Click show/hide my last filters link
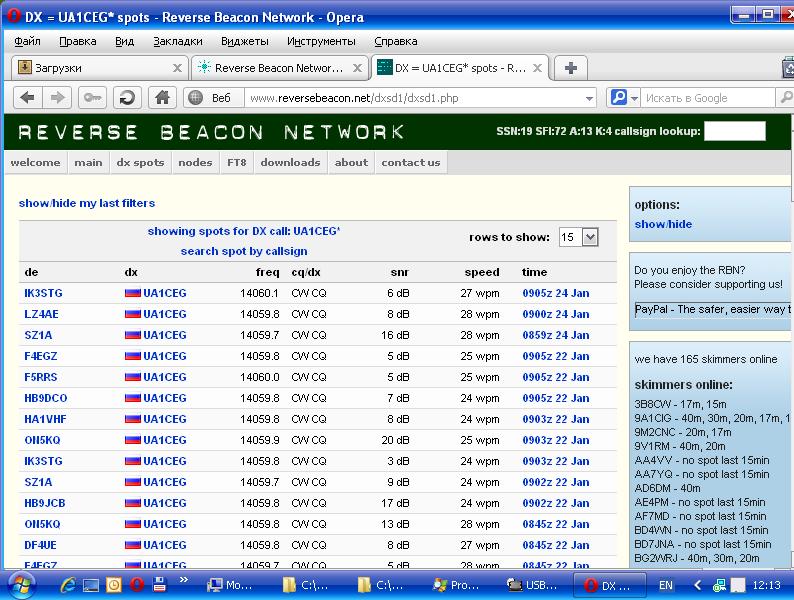Image resolution: width=794 pixels, height=600 pixels. click(87, 203)
